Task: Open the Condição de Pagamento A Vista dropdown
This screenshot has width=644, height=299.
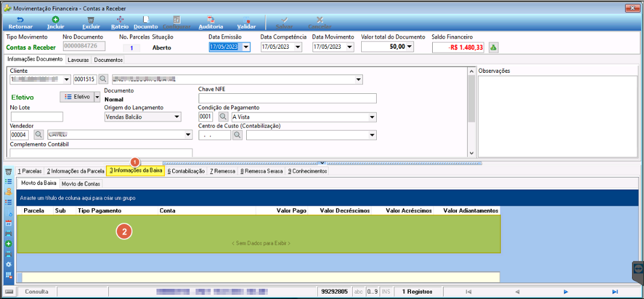Action: tap(372, 117)
